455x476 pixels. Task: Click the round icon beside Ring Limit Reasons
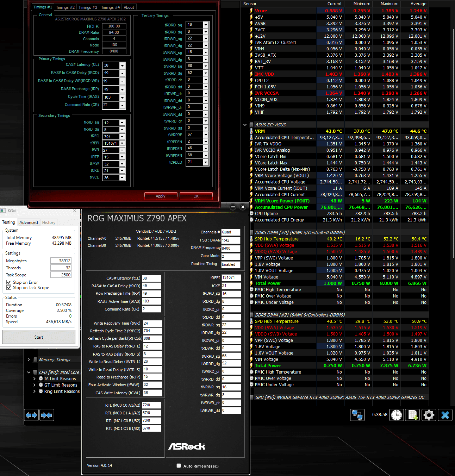coord(41,391)
